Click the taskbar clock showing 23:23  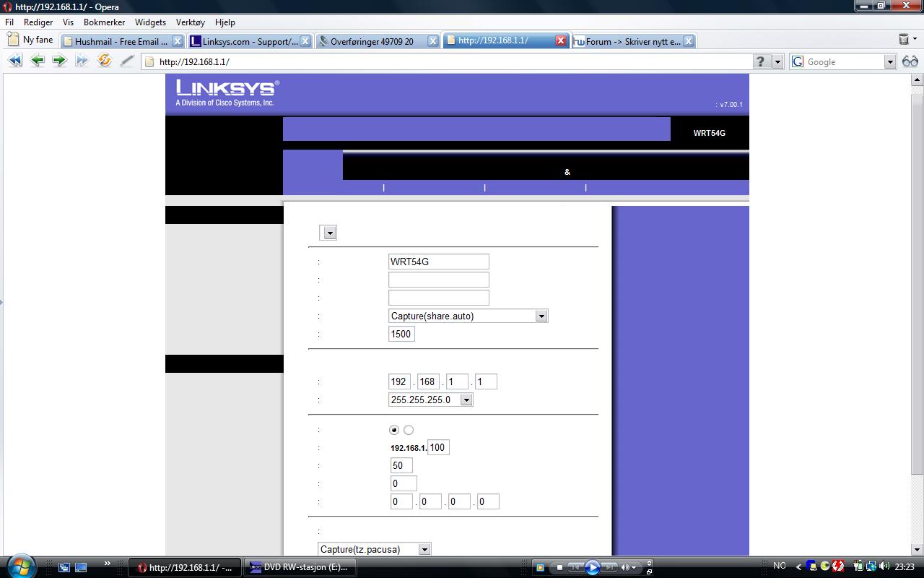[x=905, y=567]
